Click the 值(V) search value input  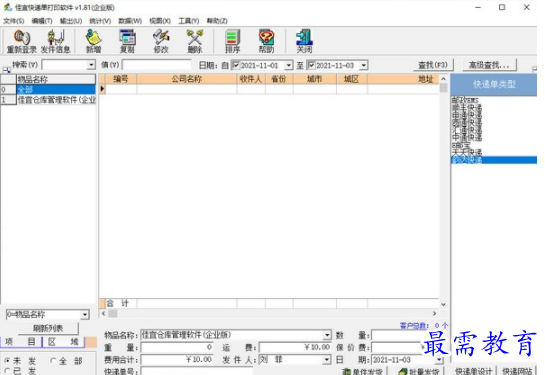coord(157,65)
